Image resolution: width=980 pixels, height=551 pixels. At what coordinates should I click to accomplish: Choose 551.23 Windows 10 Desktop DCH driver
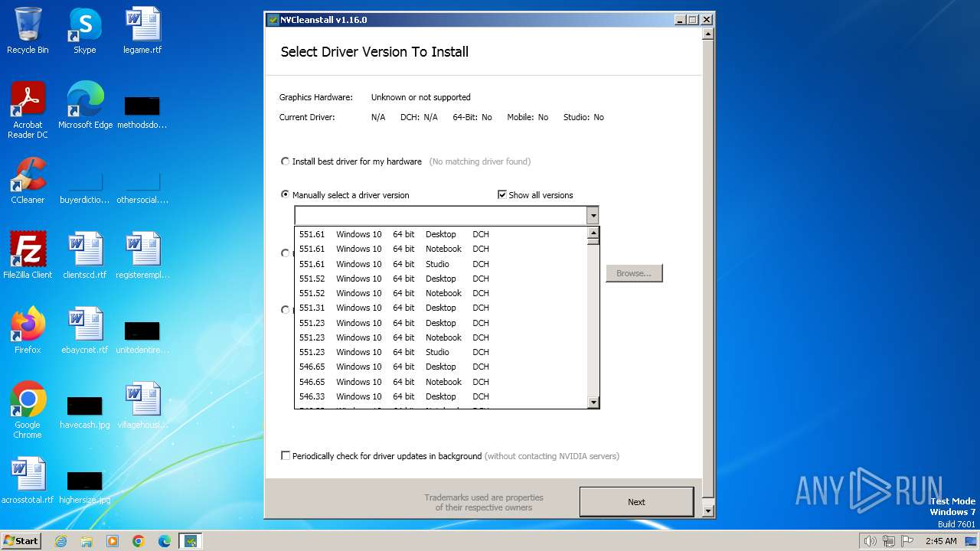441,323
